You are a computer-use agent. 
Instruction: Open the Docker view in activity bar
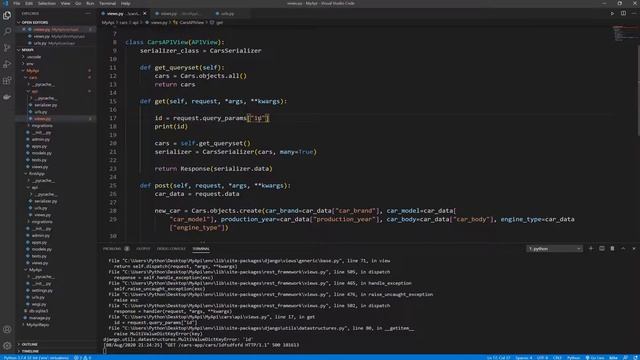pos(7,97)
